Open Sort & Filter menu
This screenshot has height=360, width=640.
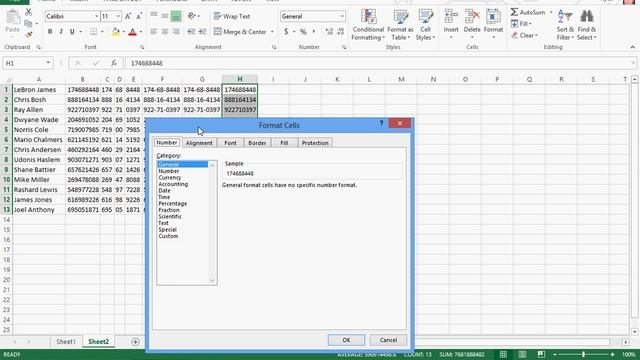pos(565,24)
